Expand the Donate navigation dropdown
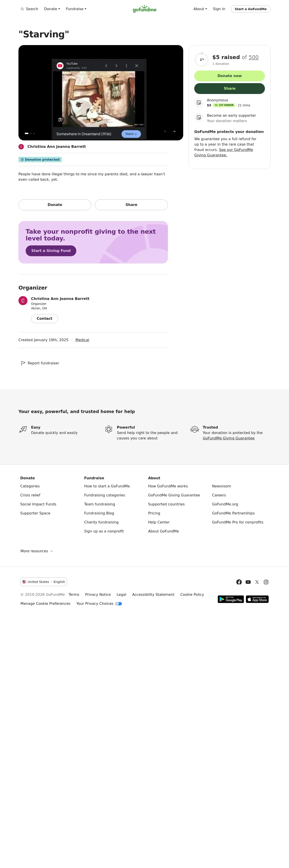Screen dimensions: 289x868 coord(52,9)
